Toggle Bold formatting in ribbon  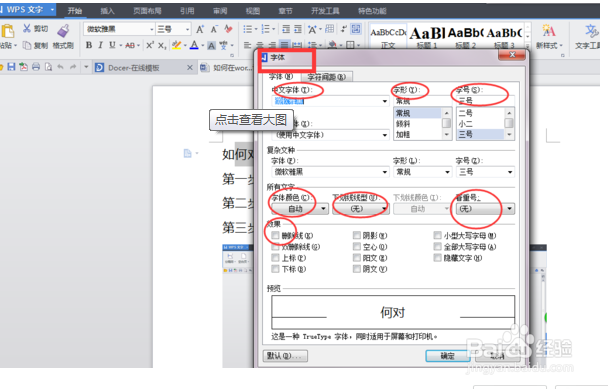click(x=89, y=45)
